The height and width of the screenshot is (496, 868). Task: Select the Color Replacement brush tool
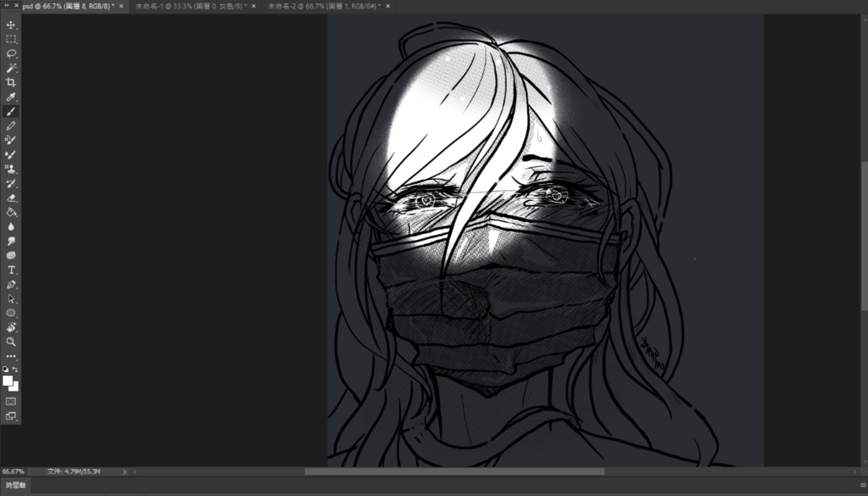point(10,140)
